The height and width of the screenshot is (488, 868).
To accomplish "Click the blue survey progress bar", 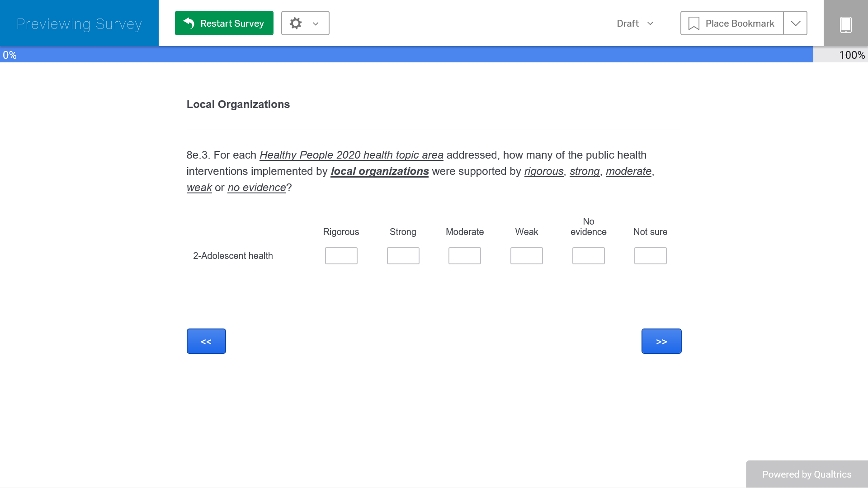I will pyautogui.click(x=407, y=55).
